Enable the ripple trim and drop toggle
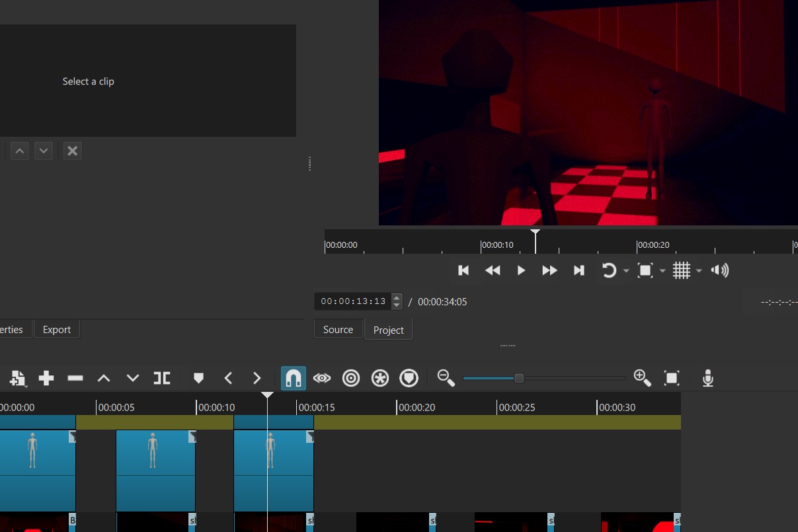 point(351,378)
